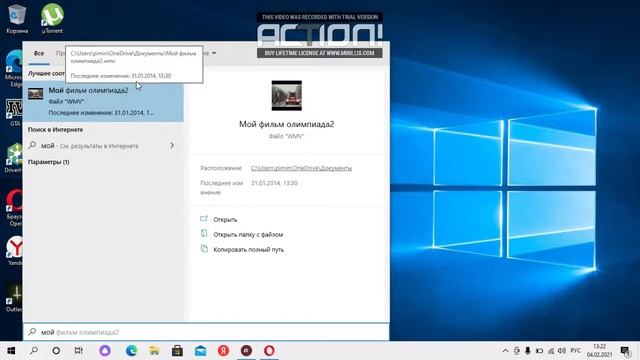This screenshot has width=640, height=360.
Task: Click the Поиск в Интернете heading
Action: pyautogui.click(x=56, y=129)
